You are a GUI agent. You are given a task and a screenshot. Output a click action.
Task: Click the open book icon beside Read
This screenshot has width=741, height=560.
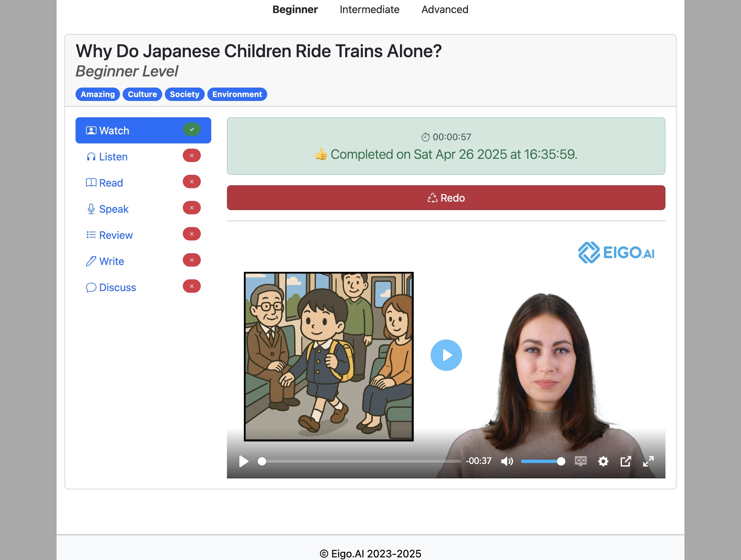tap(91, 182)
